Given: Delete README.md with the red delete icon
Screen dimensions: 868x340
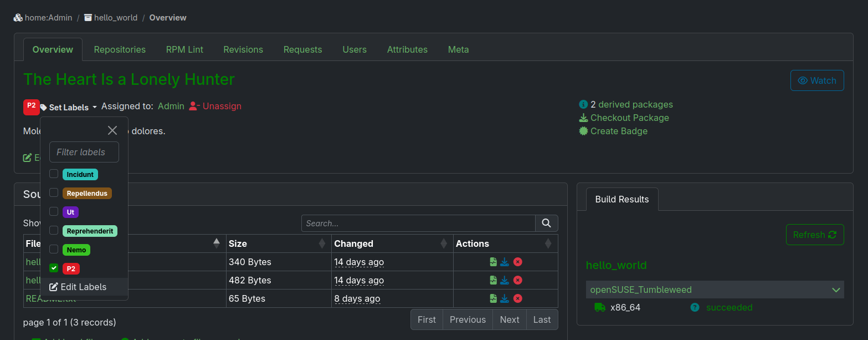Looking at the screenshot, I should coord(518,298).
